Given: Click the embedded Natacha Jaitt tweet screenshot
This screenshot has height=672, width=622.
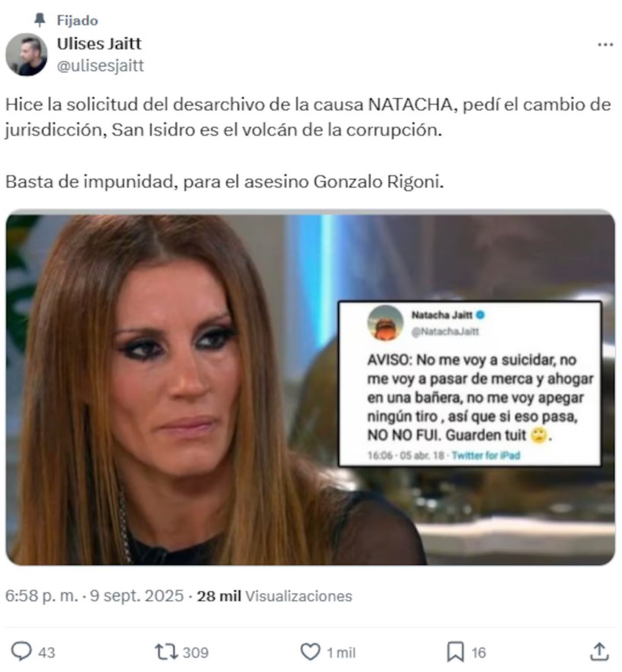Looking at the screenshot, I should pos(470,384).
